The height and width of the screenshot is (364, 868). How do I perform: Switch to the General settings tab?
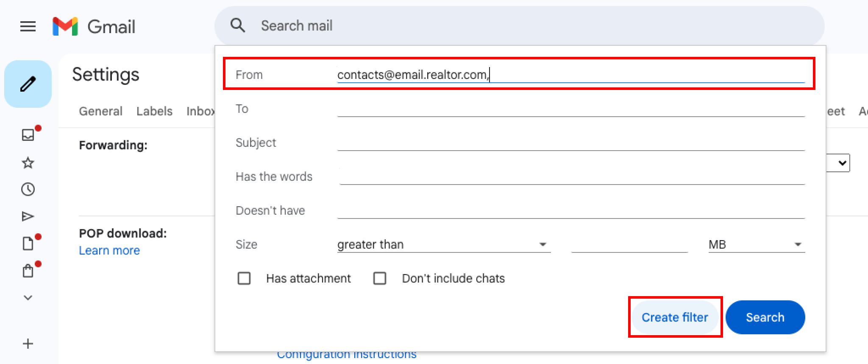[100, 111]
